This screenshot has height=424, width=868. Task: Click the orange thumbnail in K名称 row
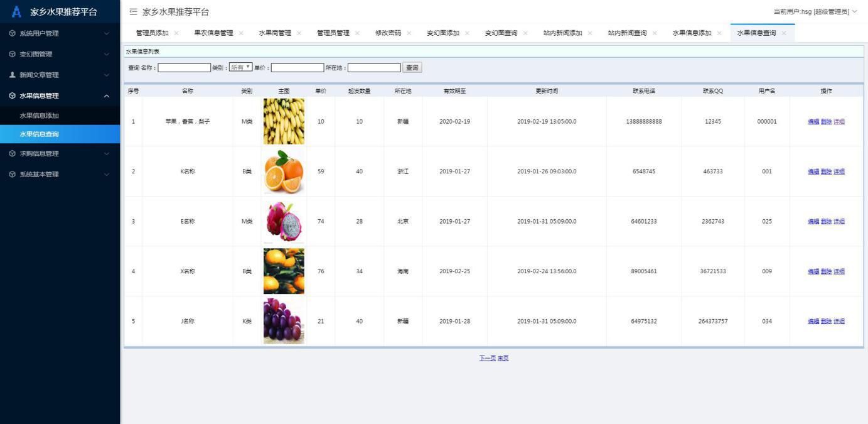(x=284, y=171)
